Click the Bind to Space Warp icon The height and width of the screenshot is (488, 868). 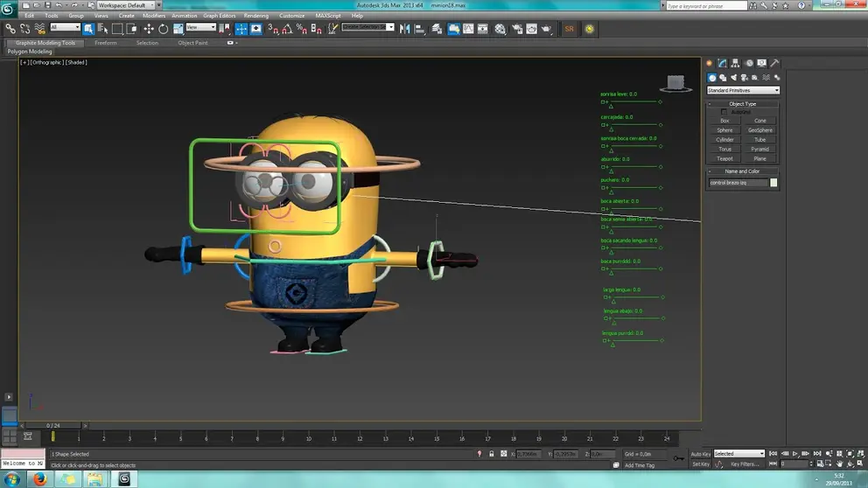point(40,28)
